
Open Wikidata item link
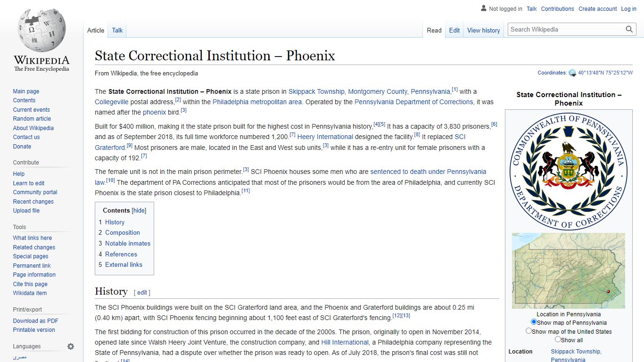[x=30, y=293]
